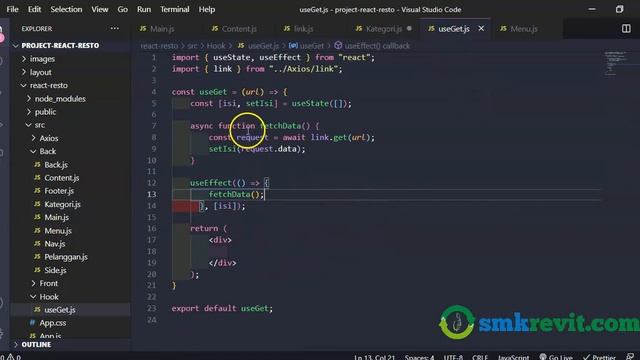
Task: Open the Help menu
Action: [207, 9]
